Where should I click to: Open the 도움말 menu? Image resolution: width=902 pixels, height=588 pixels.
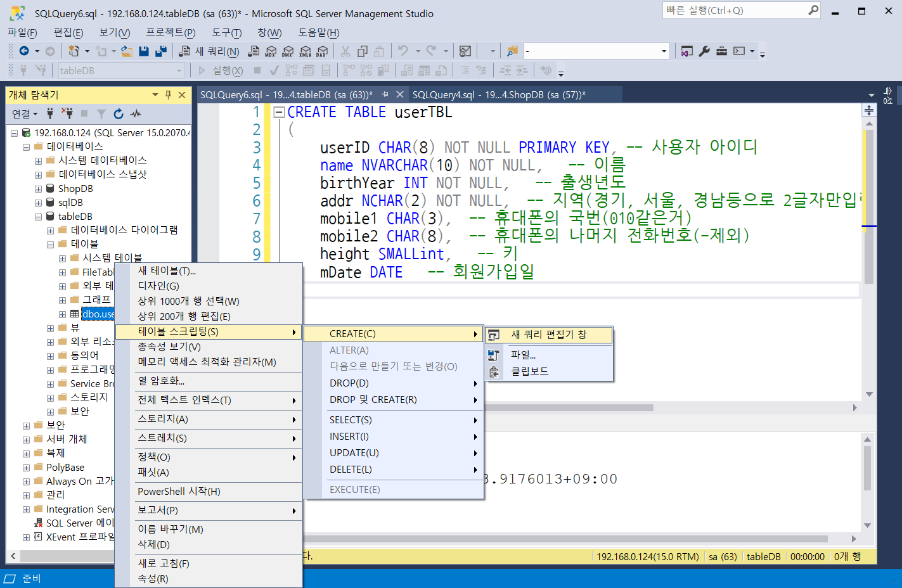[x=319, y=32]
